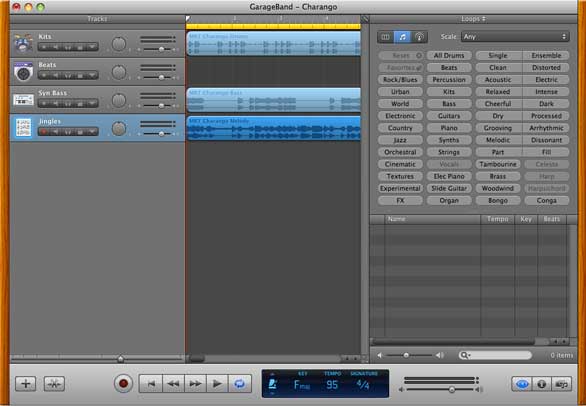Select the Charango Bass region

click(274, 100)
